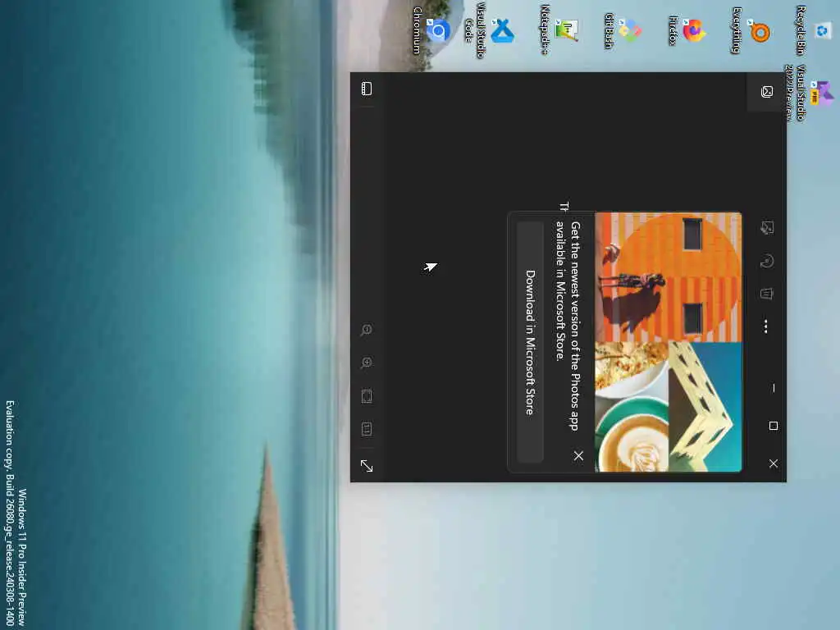Click the Everything desktop shortcut

(x=750, y=31)
